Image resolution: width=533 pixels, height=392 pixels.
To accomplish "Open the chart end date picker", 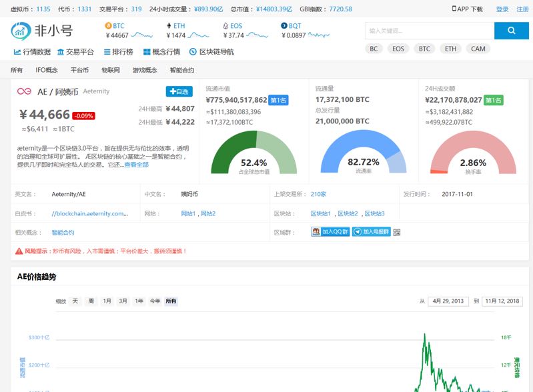I will [x=502, y=301].
